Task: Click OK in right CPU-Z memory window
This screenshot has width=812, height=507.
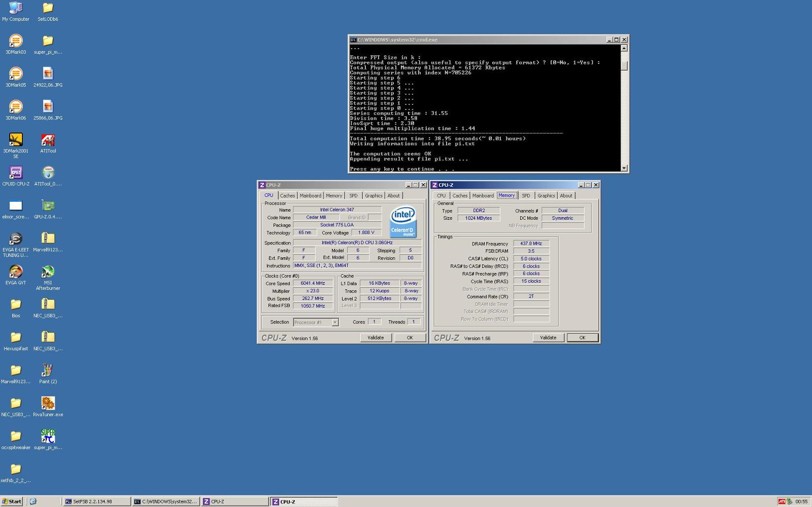Action: [582, 337]
